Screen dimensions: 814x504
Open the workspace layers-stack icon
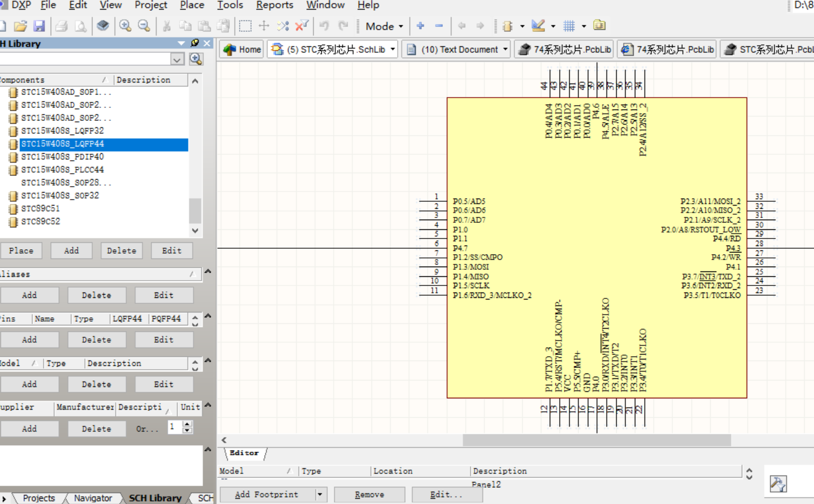tap(103, 26)
